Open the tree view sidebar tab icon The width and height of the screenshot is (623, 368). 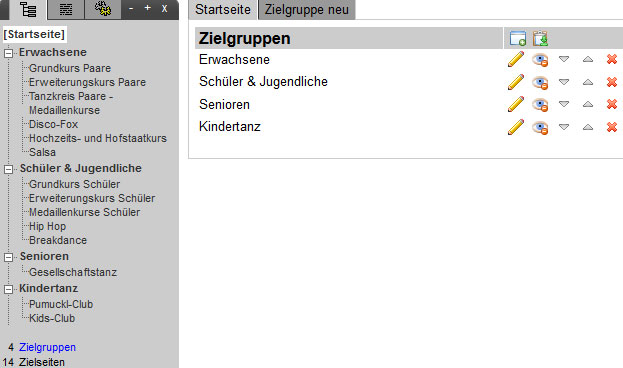pyautogui.click(x=28, y=10)
